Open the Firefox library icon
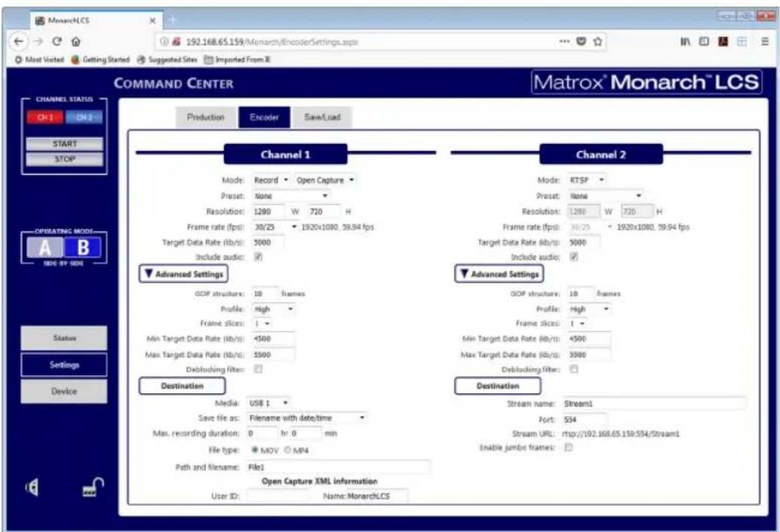The image size is (780, 532). 685,42
